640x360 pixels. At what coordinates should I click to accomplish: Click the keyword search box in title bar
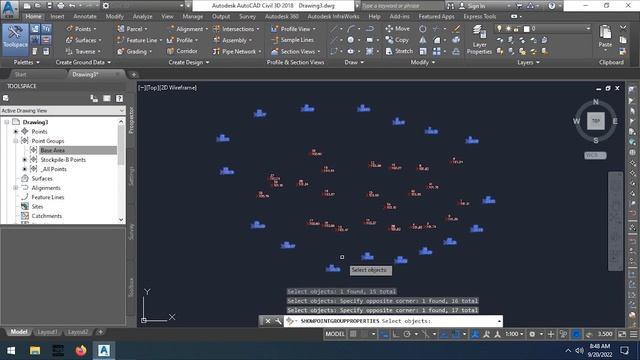pos(402,6)
